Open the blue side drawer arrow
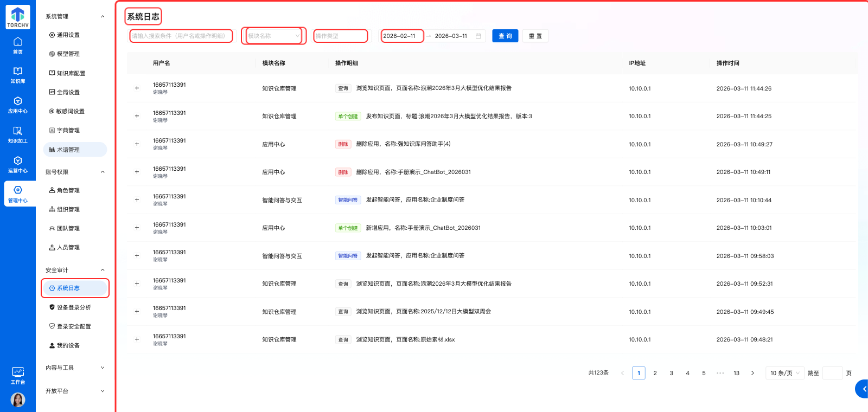The width and height of the screenshot is (868, 412). (862, 389)
